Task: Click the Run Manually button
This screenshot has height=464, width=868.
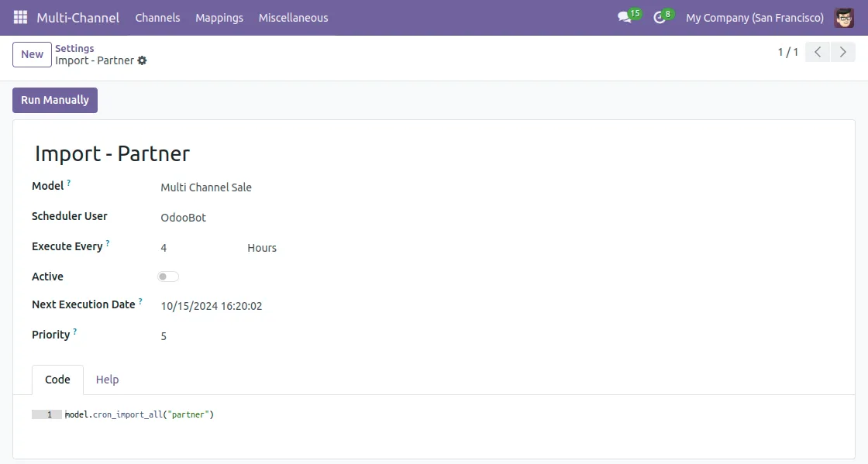Action: [x=55, y=100]
